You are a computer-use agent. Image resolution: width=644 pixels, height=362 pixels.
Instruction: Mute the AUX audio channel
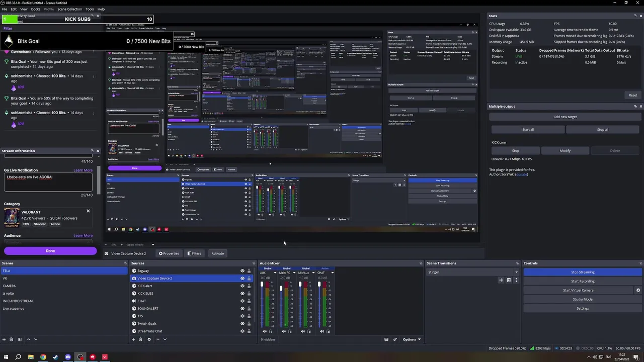[265, 331]
